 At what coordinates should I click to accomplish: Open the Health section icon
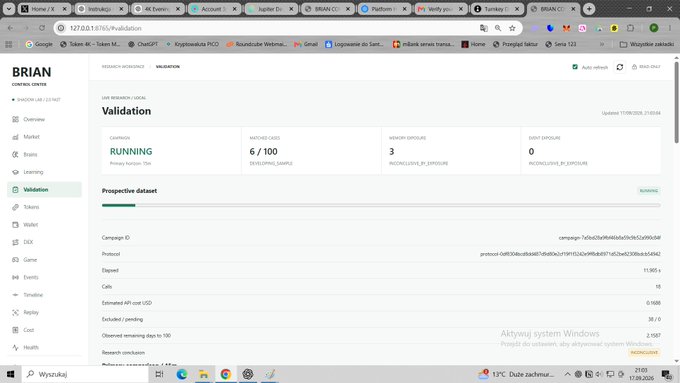(16, 347)
